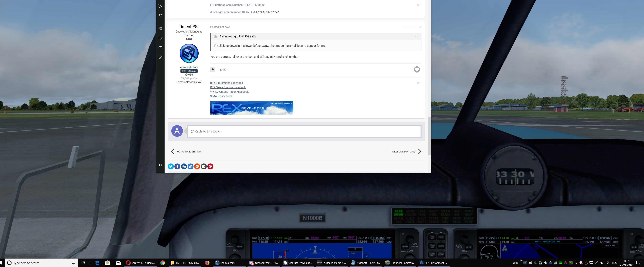Switch to E:\ FLIGHT SIM FILES explorer window
644x267 pixels.
coord(185,263)
